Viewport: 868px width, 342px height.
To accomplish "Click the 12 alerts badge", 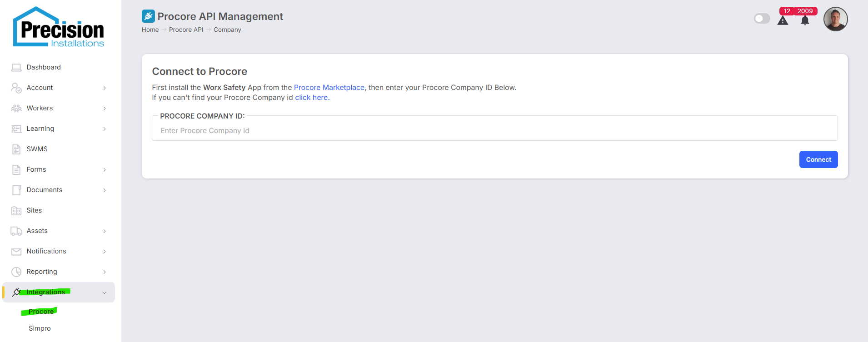I will [787, 11].
